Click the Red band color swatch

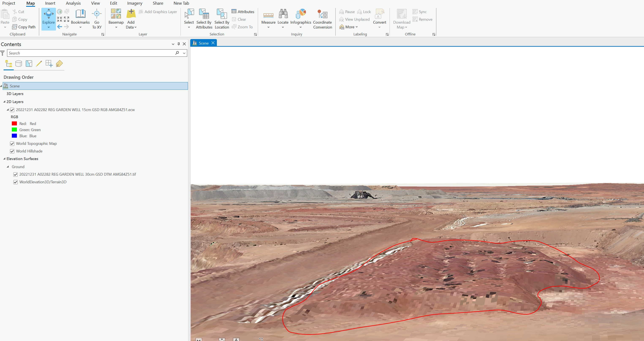14,124
